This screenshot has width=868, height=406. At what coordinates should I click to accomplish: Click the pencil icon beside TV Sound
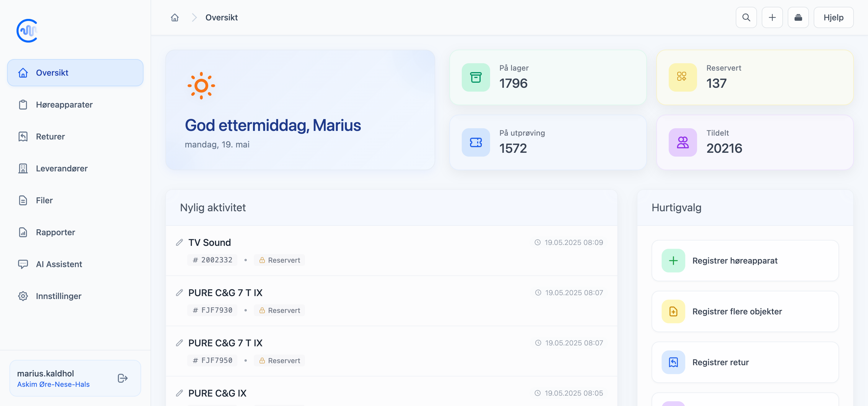tap(179, 243)
